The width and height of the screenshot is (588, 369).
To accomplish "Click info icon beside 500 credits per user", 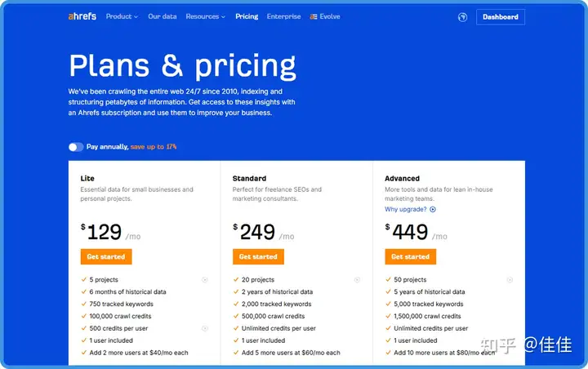I will pyautogui.click(x=205, y=328).
